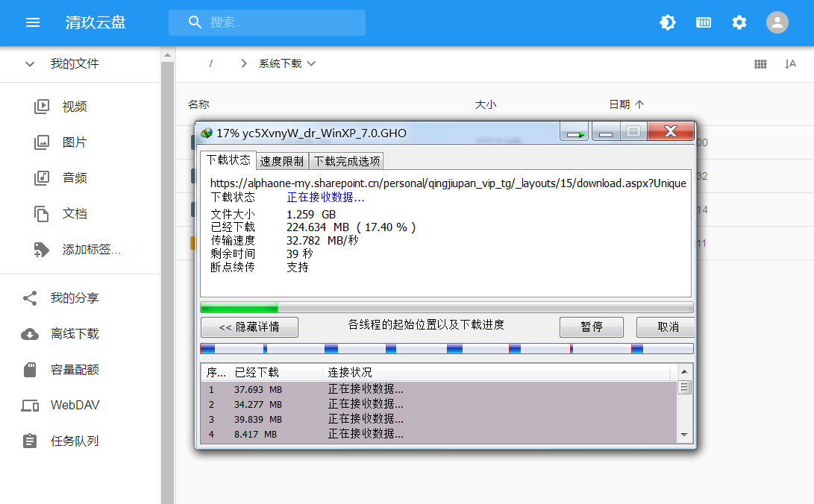Click the blue 正在接收数据... status text
The width and height of the screenshot is (814, 504).
[325, 197]
